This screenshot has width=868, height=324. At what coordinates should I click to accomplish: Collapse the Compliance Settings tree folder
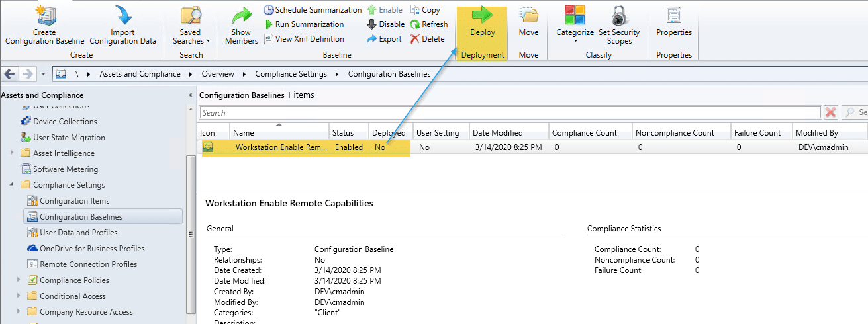[x=14, y=185]
